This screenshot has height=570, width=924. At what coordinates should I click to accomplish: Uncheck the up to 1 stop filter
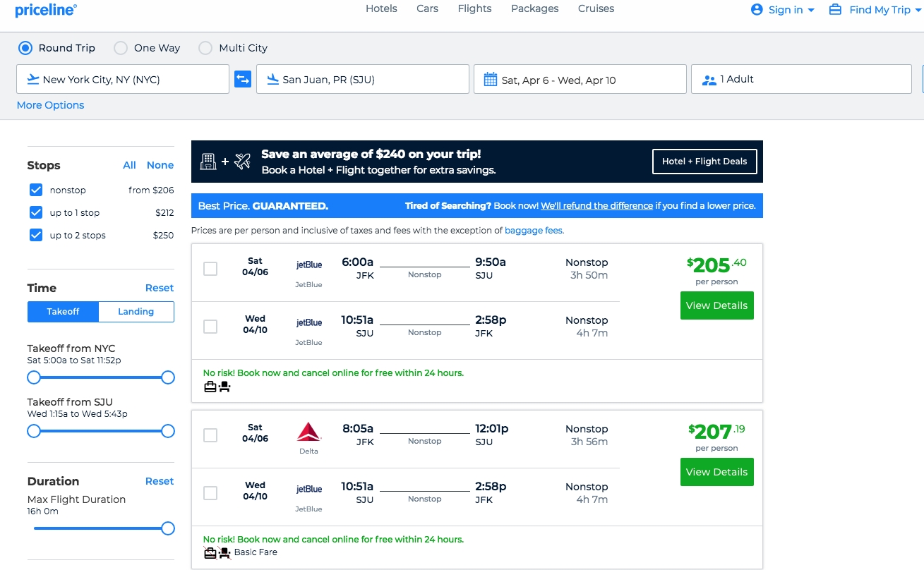[36, 212]
